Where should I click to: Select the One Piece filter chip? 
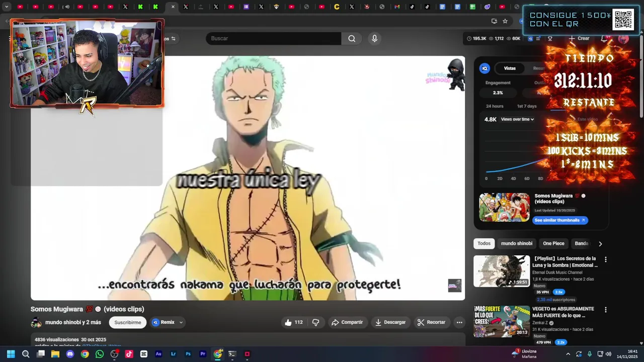point(553,243)
